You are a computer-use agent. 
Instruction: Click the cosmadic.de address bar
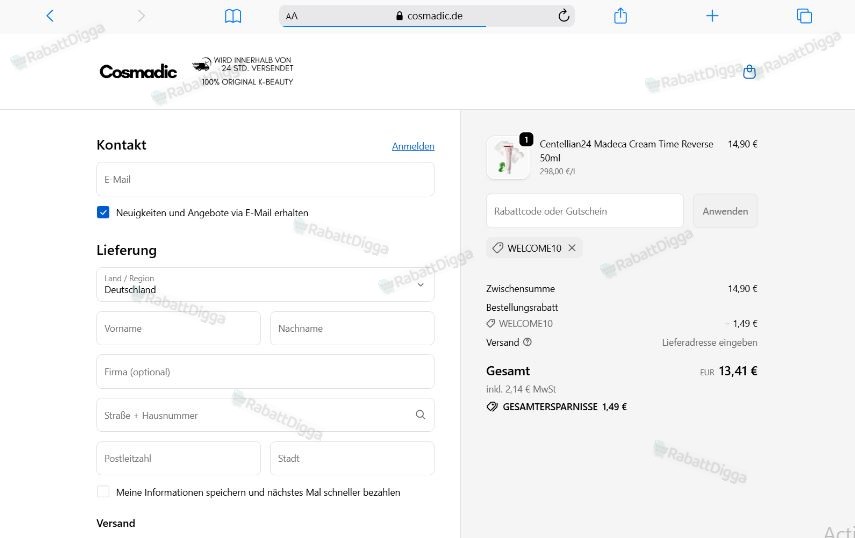pos(427,16)
